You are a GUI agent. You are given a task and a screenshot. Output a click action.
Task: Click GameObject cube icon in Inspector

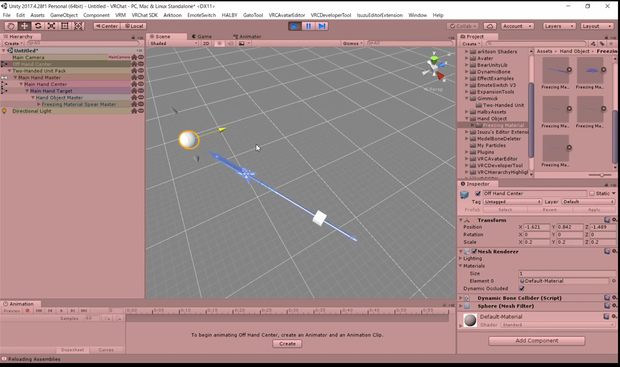[465, 195]
